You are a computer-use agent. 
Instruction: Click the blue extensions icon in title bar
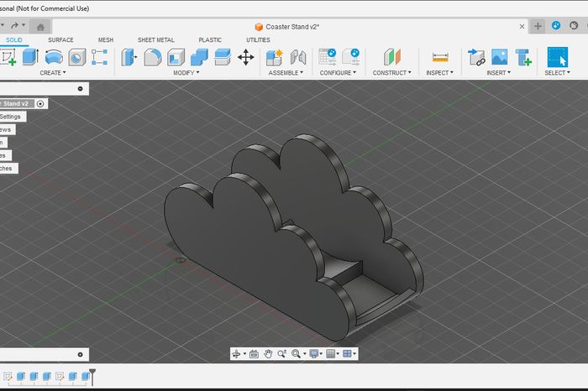coord(556,25)
